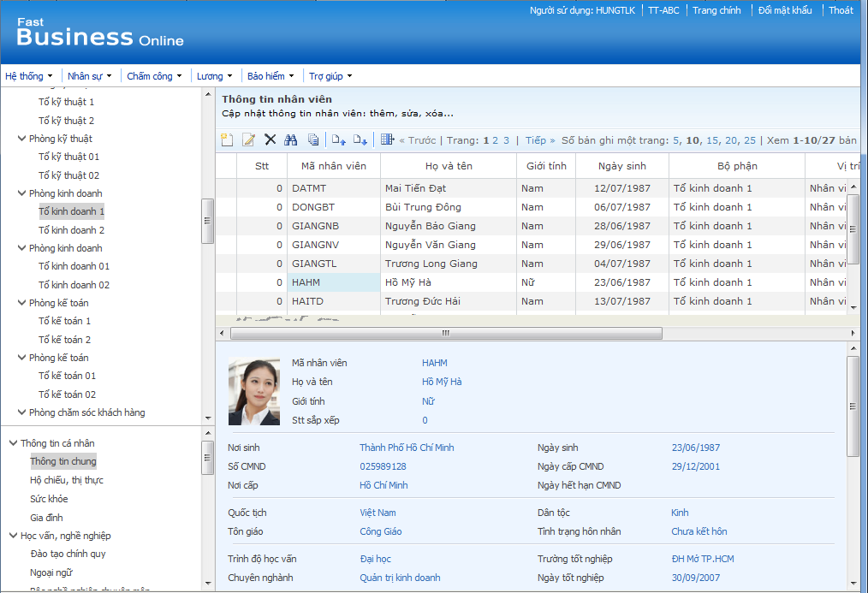Screen dimensions: 868x593
Task: Select the Edit employee record icon
Action: coord(247,139)
